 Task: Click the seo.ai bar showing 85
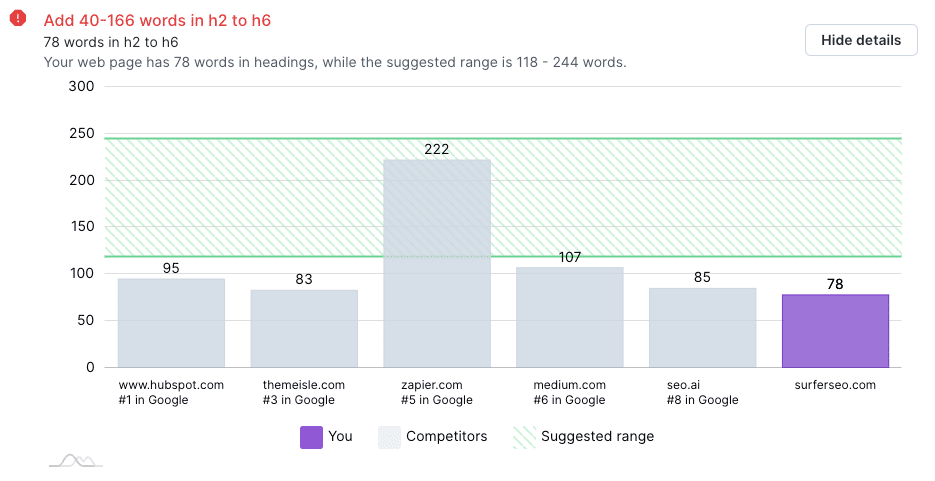click(702, 327)
